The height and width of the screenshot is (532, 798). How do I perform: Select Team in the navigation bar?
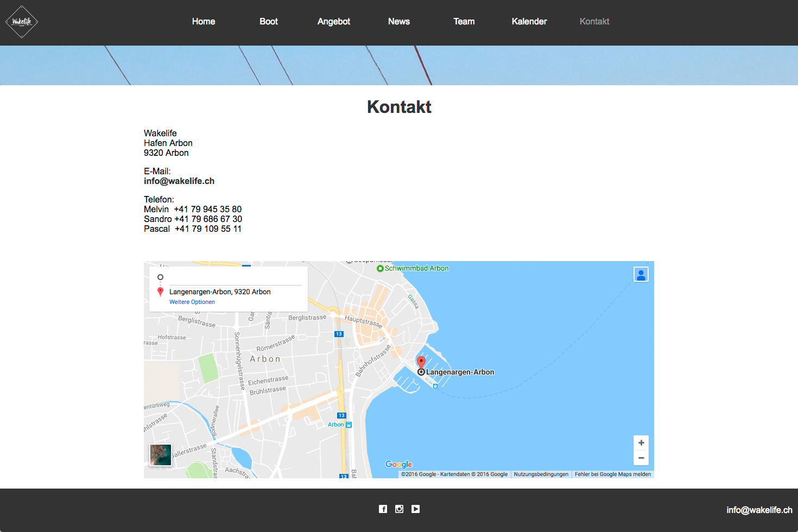tap(464, 22)
